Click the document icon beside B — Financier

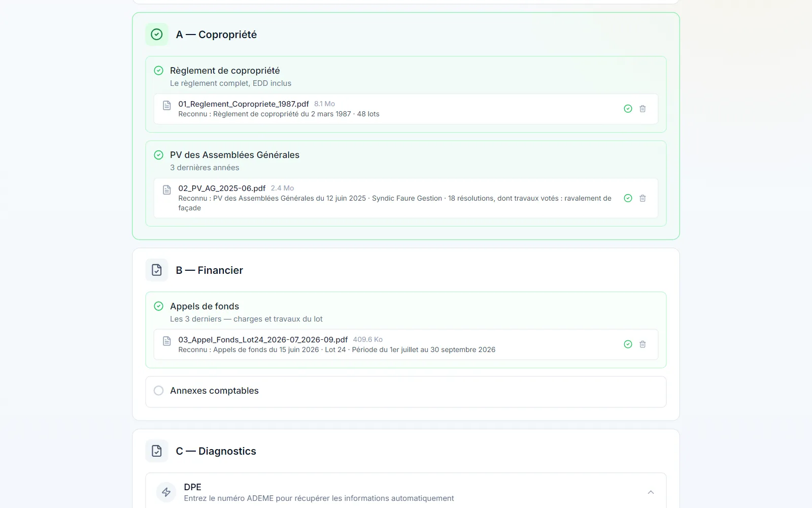157,270
